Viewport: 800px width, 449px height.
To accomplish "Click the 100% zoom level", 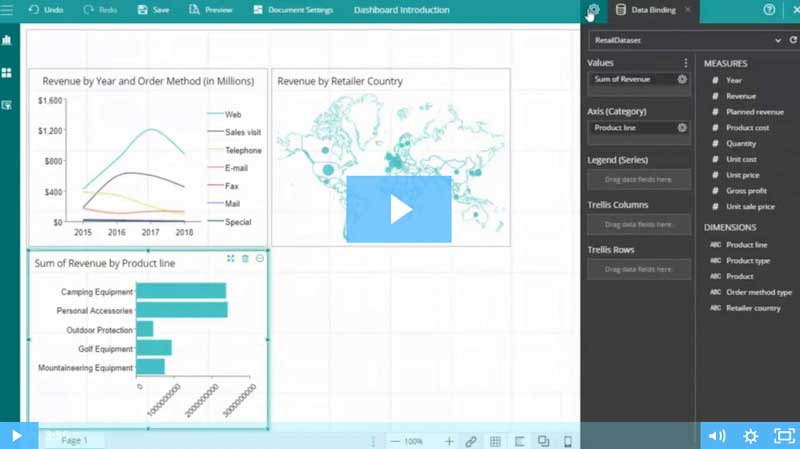I will [x=413, y=441].
